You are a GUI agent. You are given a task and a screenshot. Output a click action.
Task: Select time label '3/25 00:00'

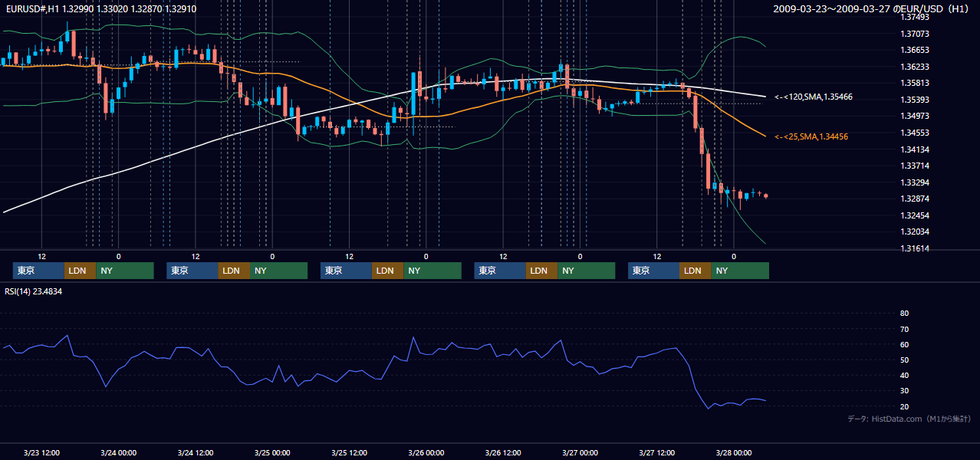272,452
